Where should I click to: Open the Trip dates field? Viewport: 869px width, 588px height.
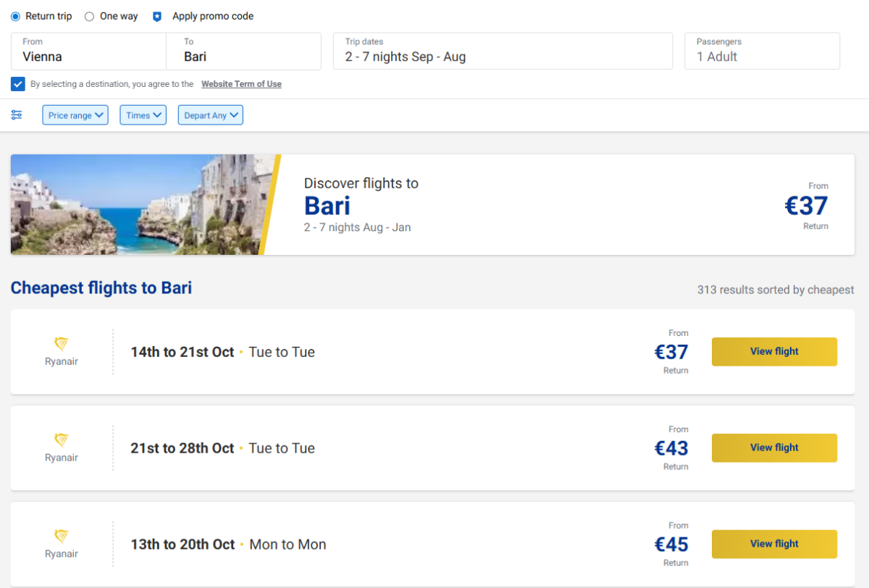pyautogui.click(x=503, y=51)
